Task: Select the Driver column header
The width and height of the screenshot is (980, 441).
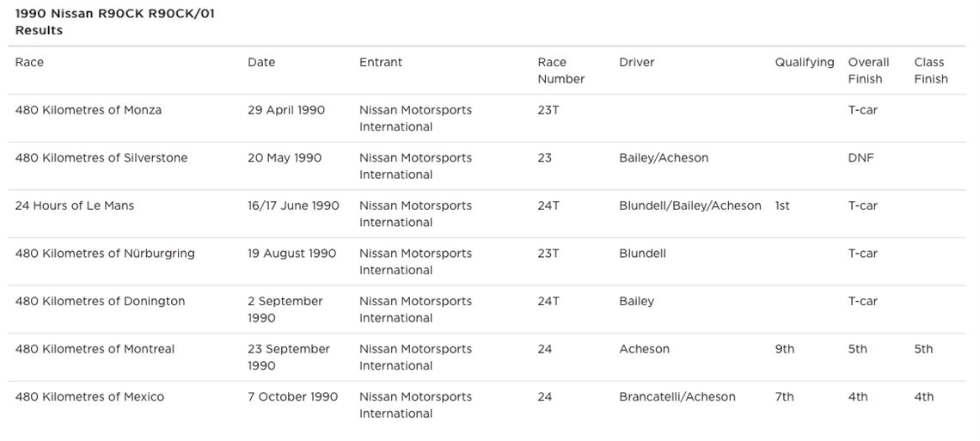Action: point(636,62)
